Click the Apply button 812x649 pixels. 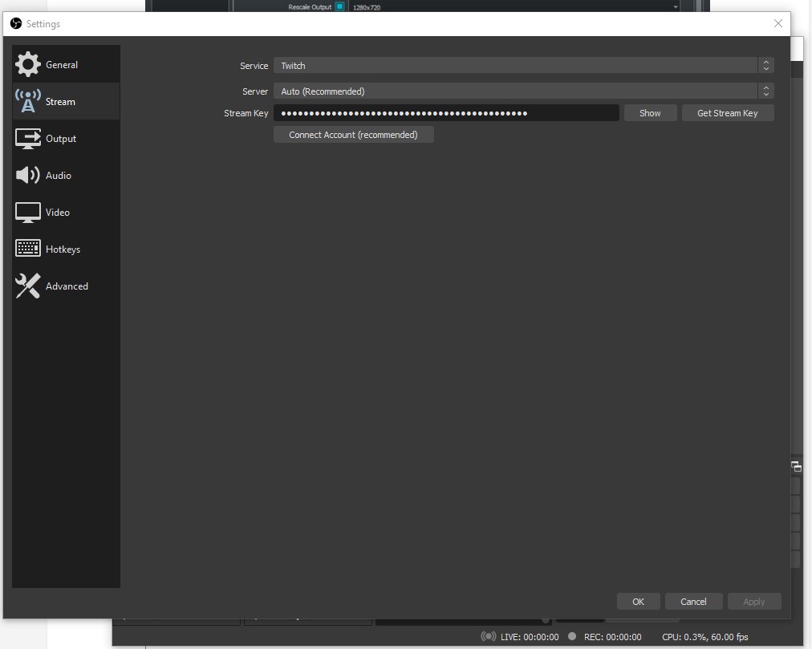pyautogui.click(x=754, y=602)
